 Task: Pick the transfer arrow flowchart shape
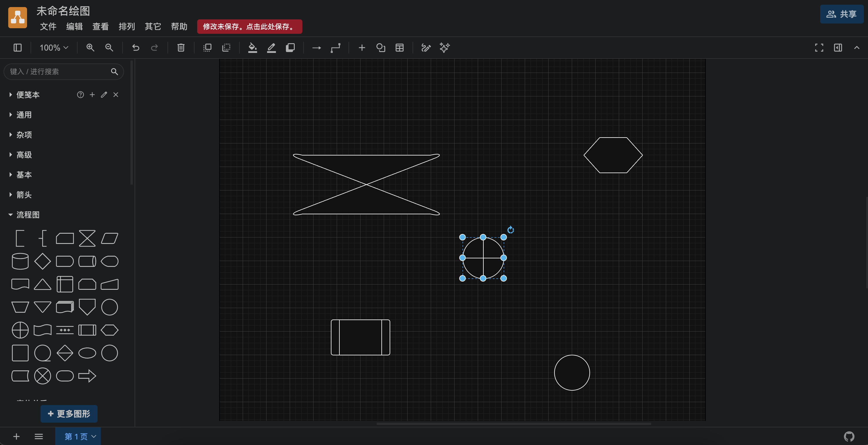tap(87, 376)
